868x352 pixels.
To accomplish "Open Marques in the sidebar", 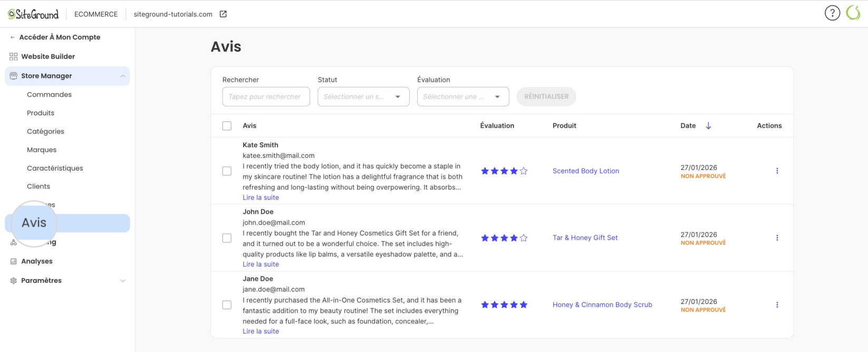I will click(42, 150).
